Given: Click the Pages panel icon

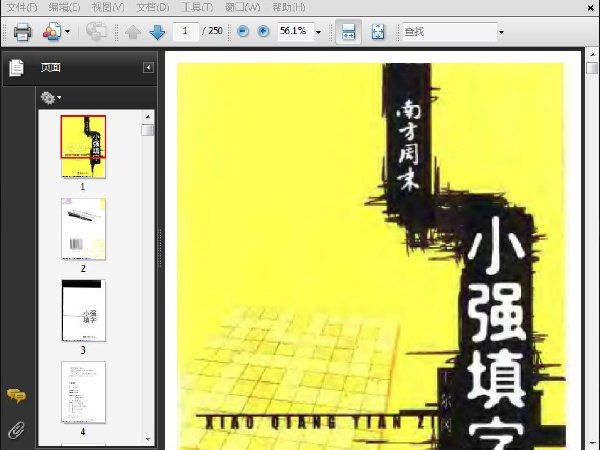Looking at the screenshot, I should (x=16, y=68).
